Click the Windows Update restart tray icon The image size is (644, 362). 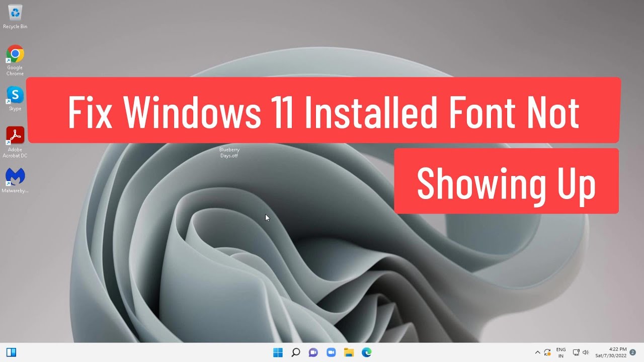547,352
